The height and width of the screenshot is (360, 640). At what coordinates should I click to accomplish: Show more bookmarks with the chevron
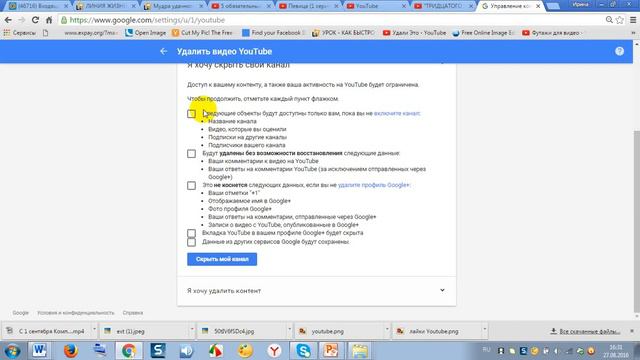(633, 33)
